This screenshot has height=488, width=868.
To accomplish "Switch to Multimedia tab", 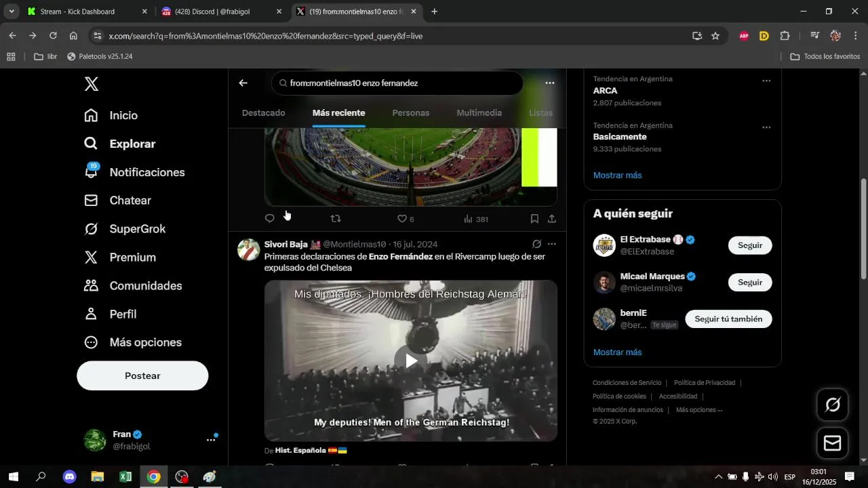I will [479, 113].
